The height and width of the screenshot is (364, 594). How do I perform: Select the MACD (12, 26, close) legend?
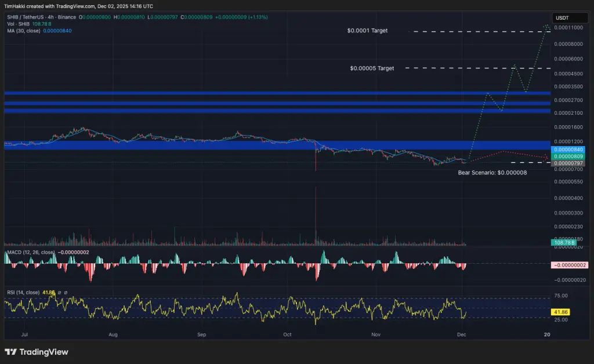click(x=31, y=252)
